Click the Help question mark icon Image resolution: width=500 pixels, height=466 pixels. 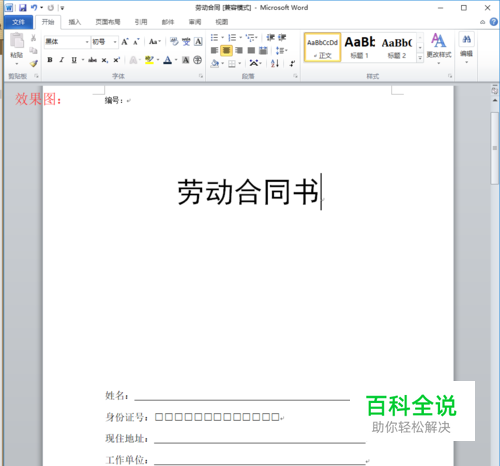point(494,22)
